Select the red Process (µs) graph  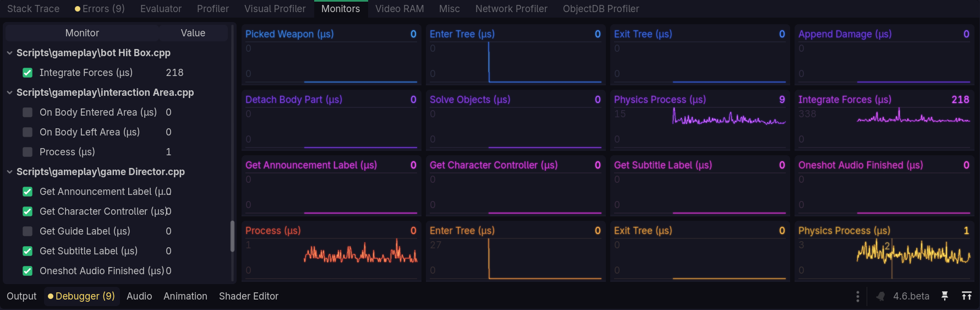point(331,251)
